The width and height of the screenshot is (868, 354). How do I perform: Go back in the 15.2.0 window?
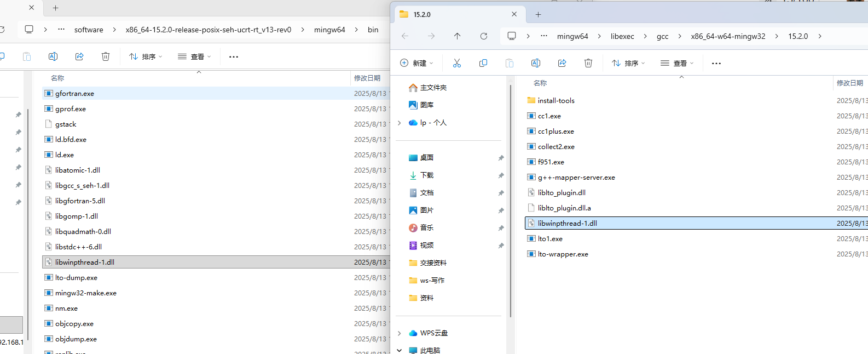[405, 36]
